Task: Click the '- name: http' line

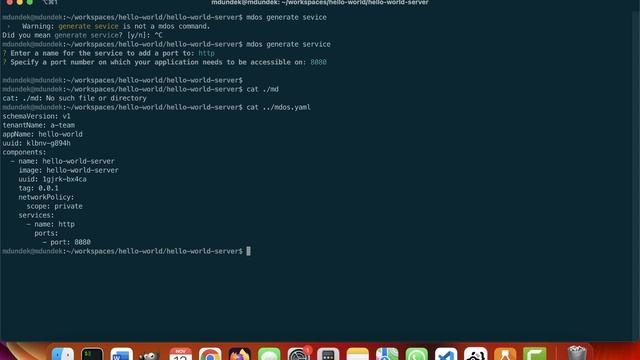Action: (51, 224)
